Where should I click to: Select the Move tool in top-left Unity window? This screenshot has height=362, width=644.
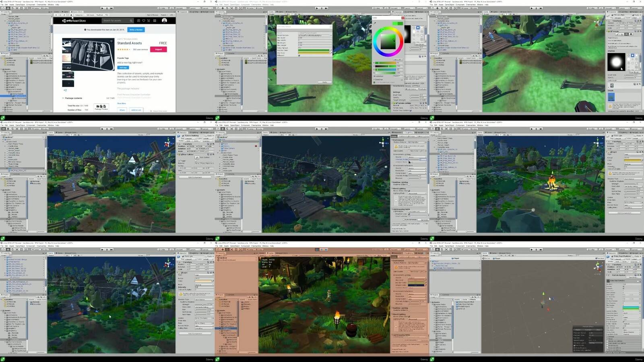coord(8,8)
